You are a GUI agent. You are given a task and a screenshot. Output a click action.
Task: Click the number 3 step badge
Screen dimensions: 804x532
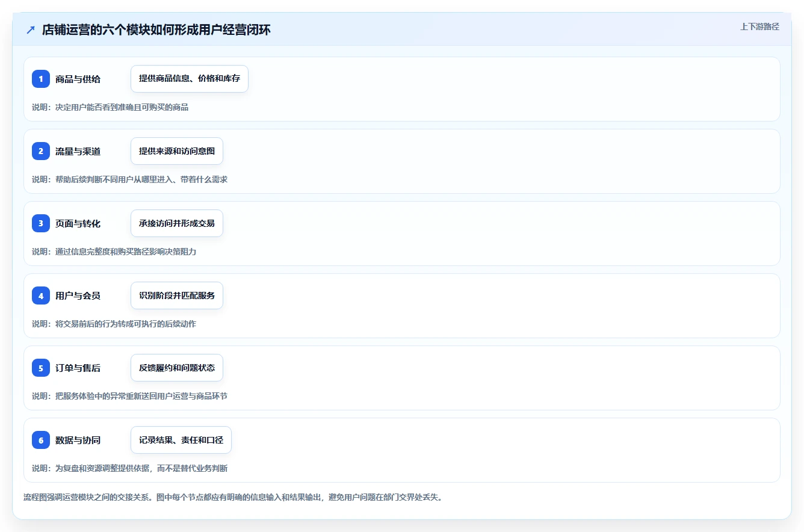coord(41,223)
